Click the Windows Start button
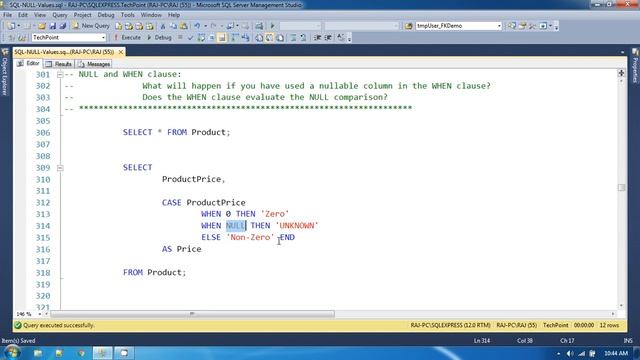This screenshot has height=360, width=640. coord(12,353)
